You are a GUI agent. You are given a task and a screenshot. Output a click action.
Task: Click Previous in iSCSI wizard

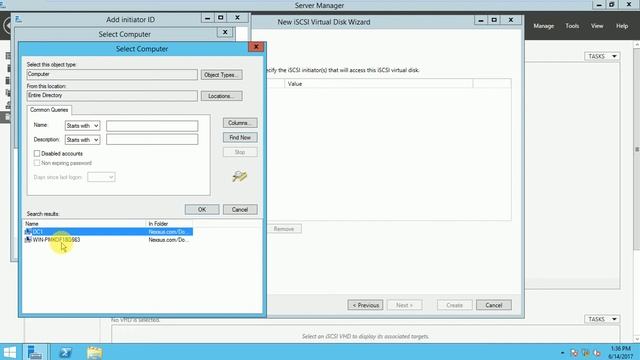tap(365, 305)
